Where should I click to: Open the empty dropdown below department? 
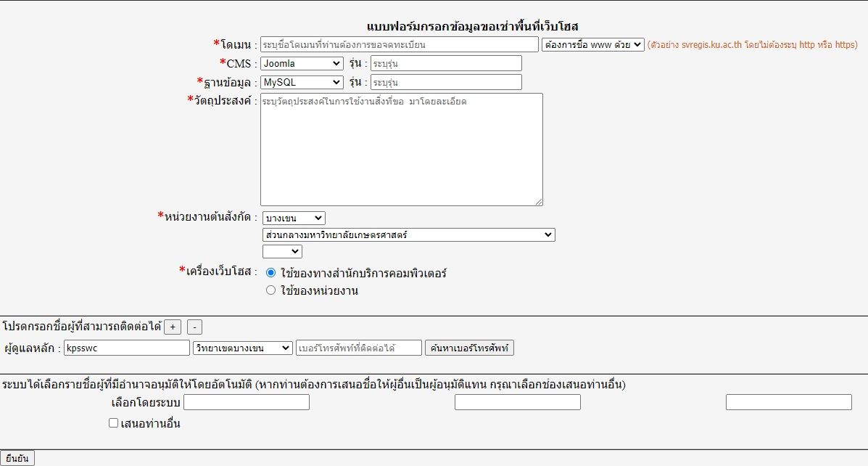[282, 251]
